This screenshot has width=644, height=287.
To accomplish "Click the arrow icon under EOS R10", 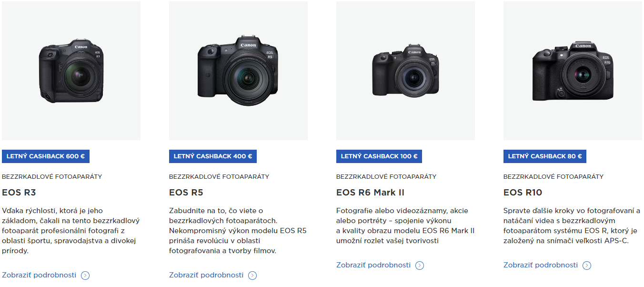I will 587,265.
